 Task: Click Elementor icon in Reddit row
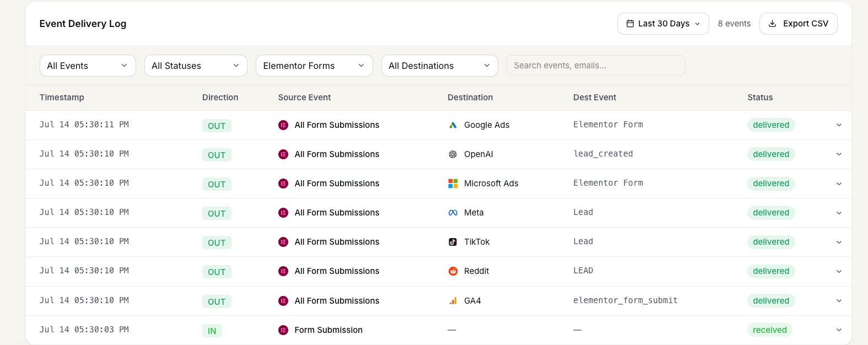(x=283, y=271)
